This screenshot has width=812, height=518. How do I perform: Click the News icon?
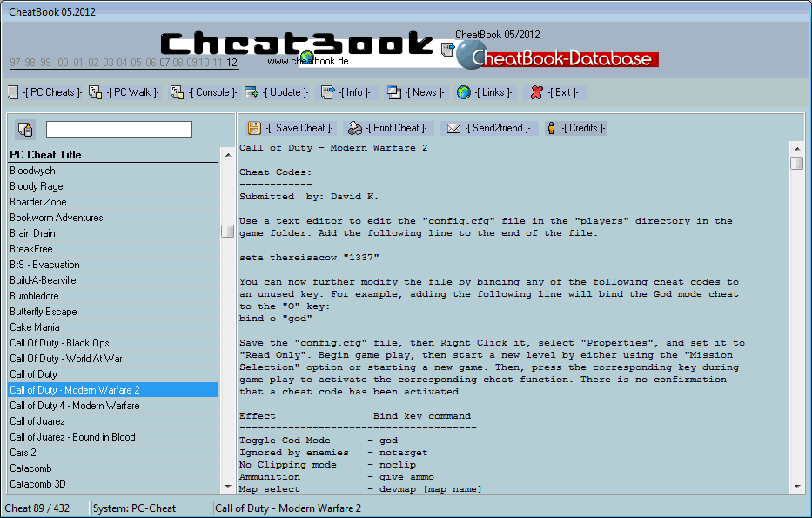394,93
